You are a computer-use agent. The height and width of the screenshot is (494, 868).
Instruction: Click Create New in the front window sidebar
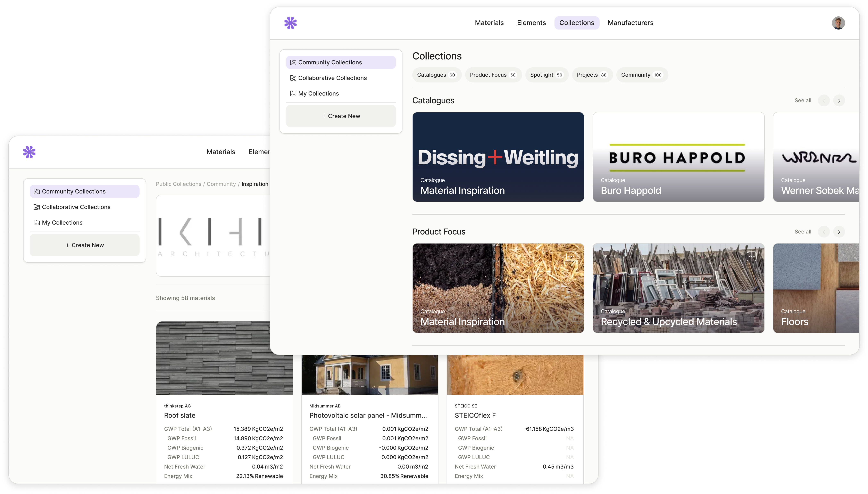pyautogui.click(x=341, y=116)
